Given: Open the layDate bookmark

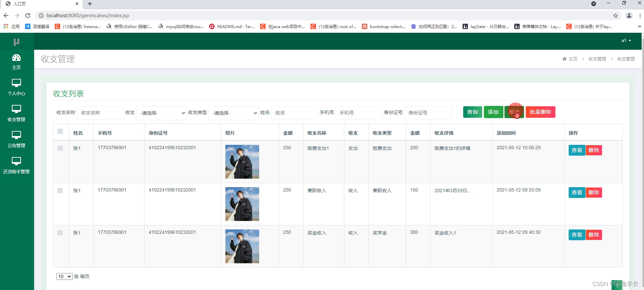Looking at the screenshot, I should point(486,26).
